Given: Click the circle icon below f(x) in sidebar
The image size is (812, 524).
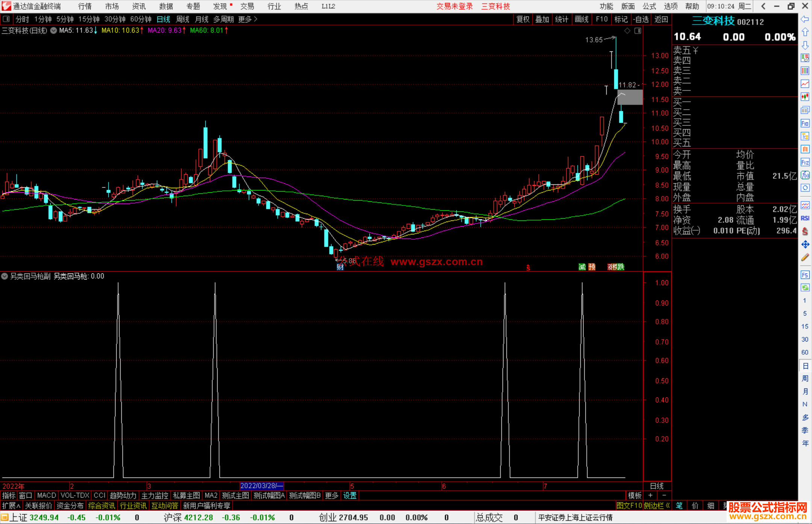Looking at the screenshot, I should click(x=805, y=188).
